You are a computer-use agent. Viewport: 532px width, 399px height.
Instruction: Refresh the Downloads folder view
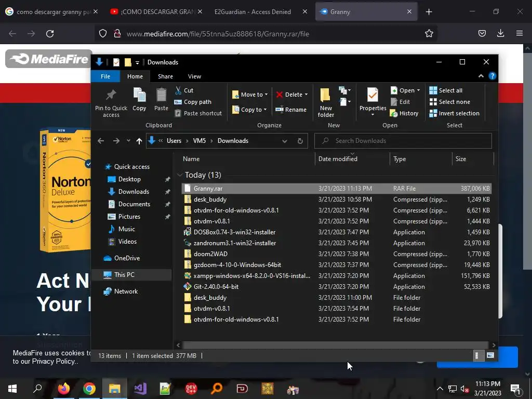click(300, 141)
